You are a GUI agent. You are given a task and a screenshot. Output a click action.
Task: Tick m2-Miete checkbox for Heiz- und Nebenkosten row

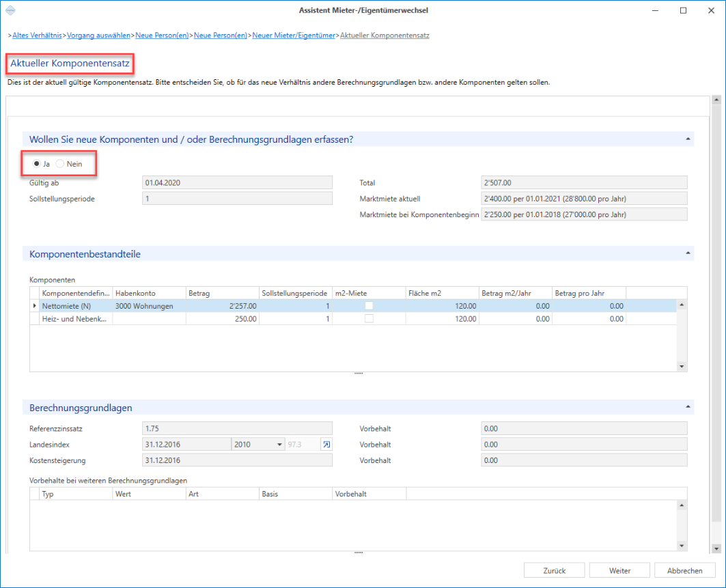point(369,318)
